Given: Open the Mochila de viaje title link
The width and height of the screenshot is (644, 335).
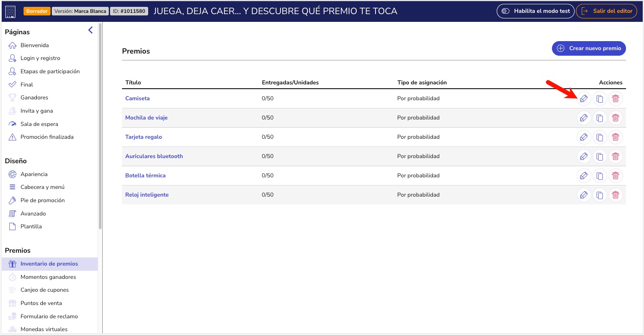Looking at the screenshot, I should tap(146, 118).
